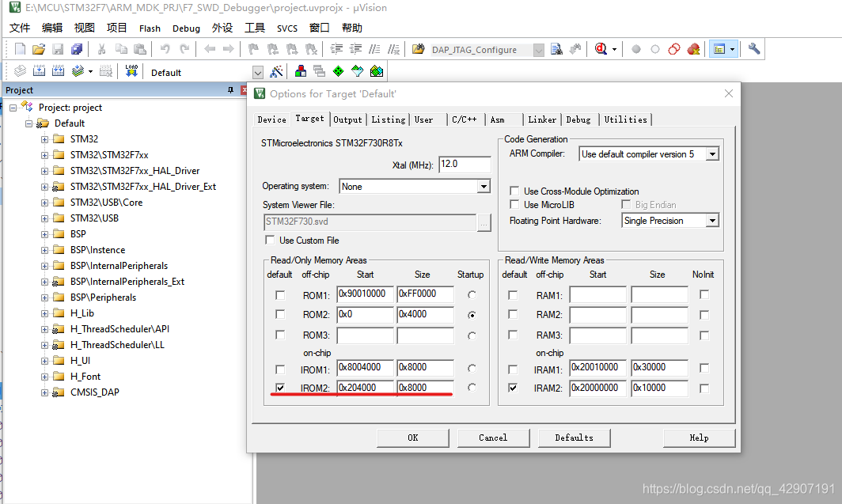Click the Batch build icon
Image resolution: width=842 pixels, height=504 pixels.
click(78, 71)
